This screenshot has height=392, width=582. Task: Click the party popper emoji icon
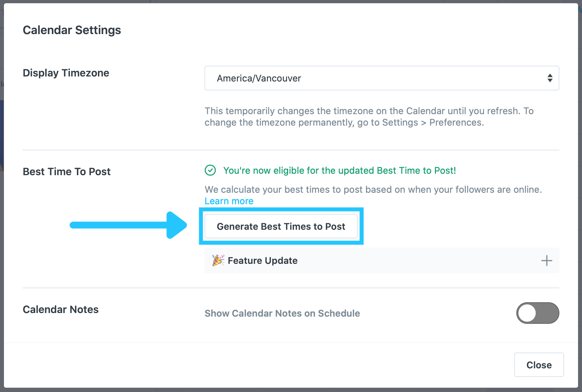coord(218,260)
